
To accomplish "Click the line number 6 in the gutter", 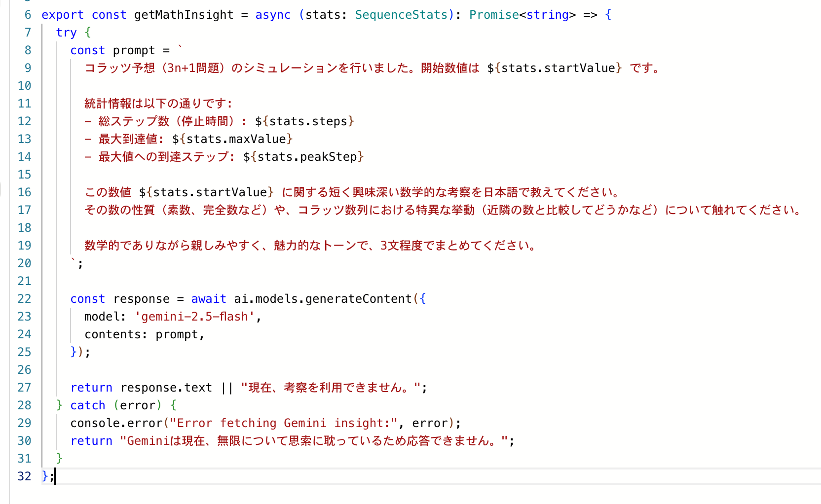I will (27, 15).
